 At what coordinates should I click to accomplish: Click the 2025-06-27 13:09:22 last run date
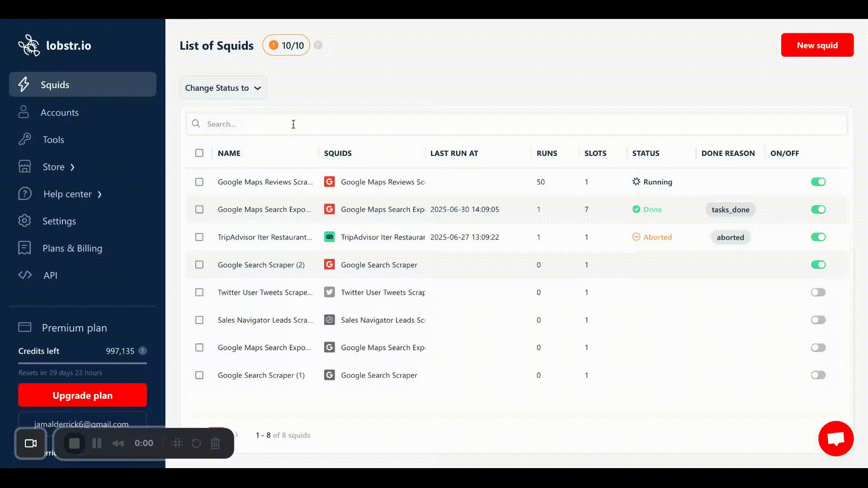pyautogui.click(x=465, y=237)
